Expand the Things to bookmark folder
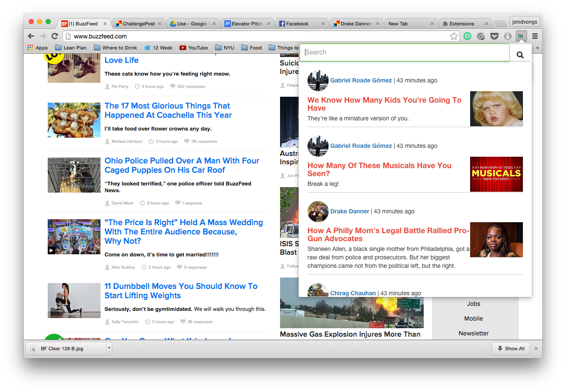 point(283,48)
